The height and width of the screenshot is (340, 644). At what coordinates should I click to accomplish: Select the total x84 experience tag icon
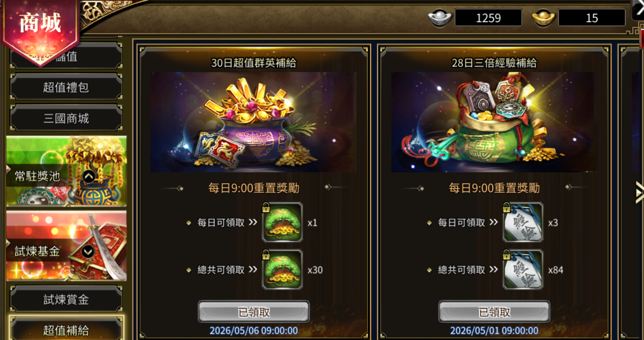coord(523,270)
